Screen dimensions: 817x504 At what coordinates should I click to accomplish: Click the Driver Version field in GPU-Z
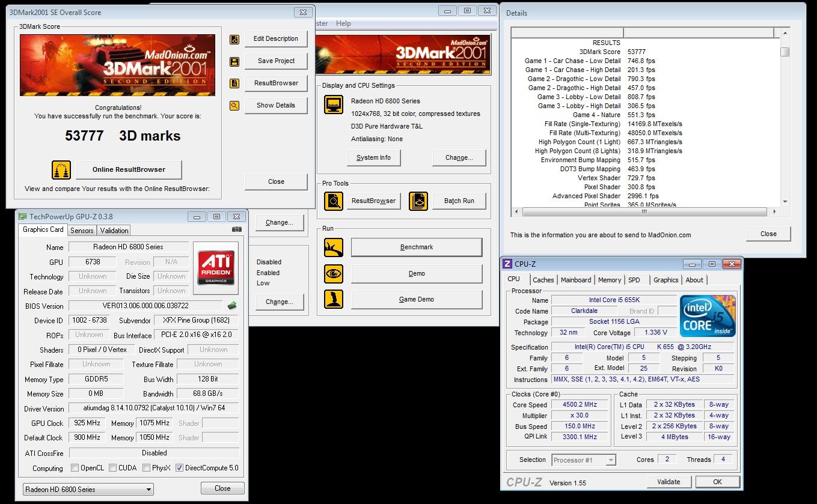153,408
